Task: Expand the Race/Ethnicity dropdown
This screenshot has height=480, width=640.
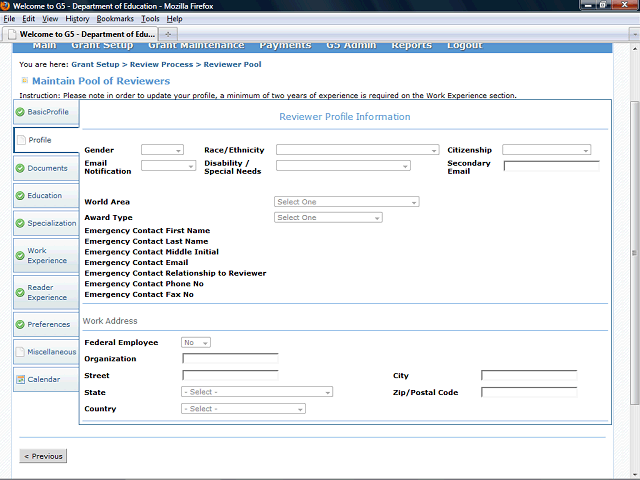Action: click(357, 150)
